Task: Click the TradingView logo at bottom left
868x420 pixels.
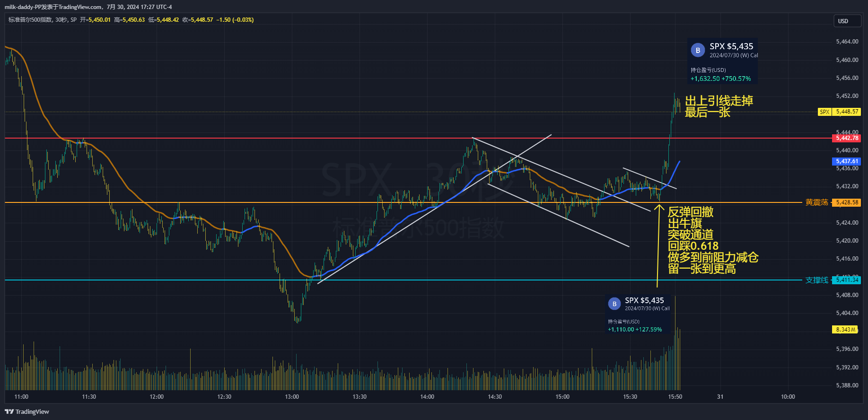Action: pyautogui.click(x=27, y=411)
